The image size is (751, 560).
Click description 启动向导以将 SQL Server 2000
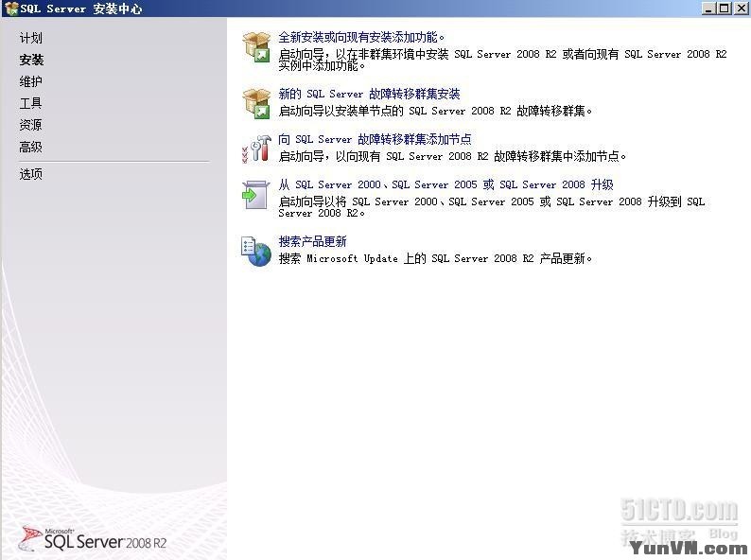(x=492, y=206)
